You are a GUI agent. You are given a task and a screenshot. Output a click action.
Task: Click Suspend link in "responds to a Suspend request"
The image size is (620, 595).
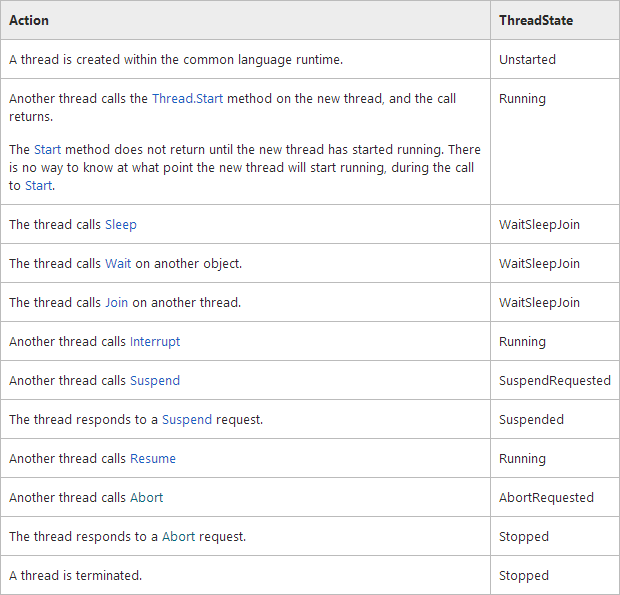pyautogui.click(x=187, y=420)
